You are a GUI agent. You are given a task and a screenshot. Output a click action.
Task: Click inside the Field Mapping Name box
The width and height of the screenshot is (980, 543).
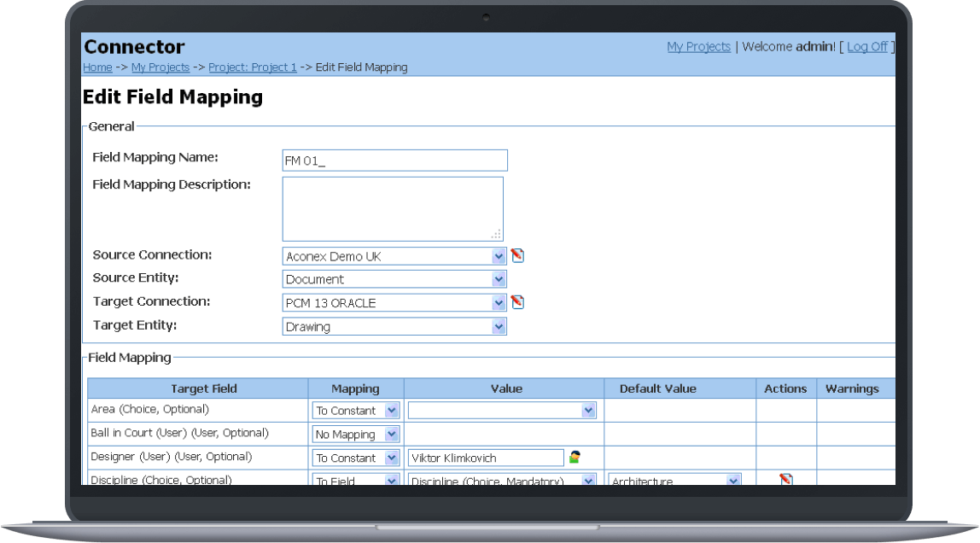(394, 160)
